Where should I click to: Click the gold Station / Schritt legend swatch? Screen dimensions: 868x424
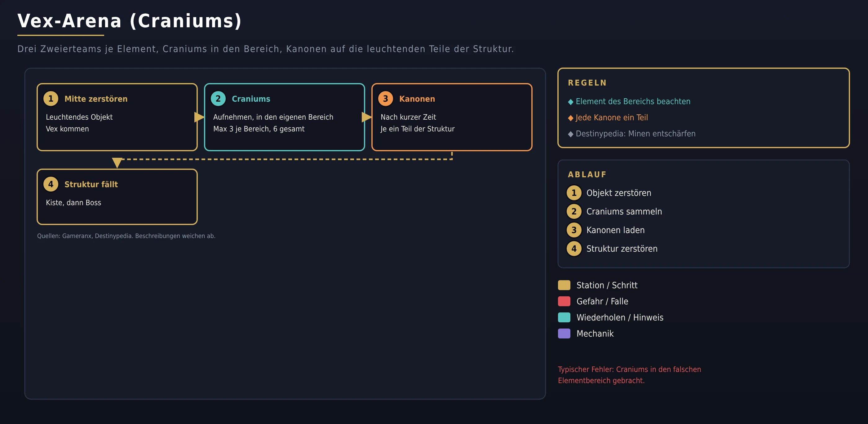pyautogui.click(x=564, y=285)
